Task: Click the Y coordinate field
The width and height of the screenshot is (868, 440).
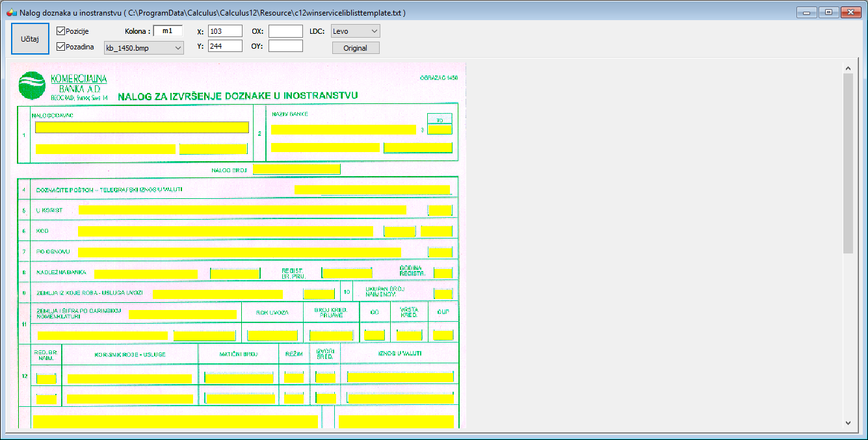Action: coord(225,46)
